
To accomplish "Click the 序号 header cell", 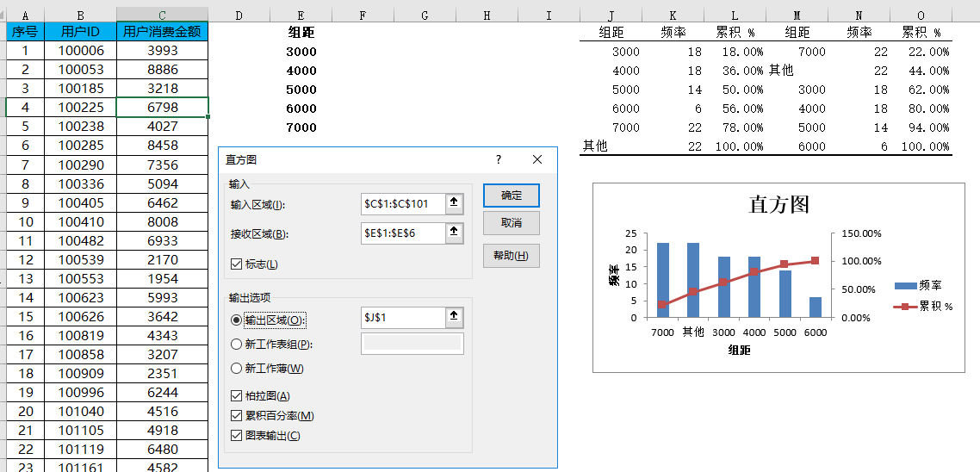I will (x=25, y=32).
